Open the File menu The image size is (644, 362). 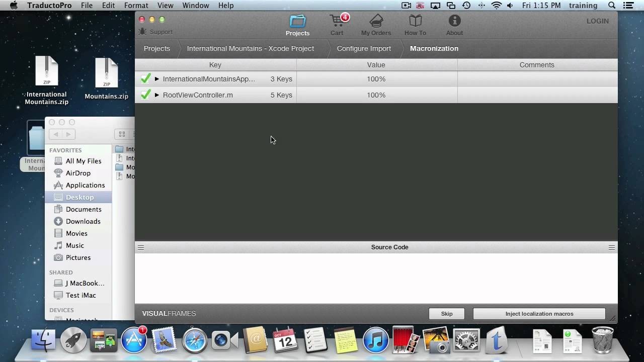pos(87,6)
